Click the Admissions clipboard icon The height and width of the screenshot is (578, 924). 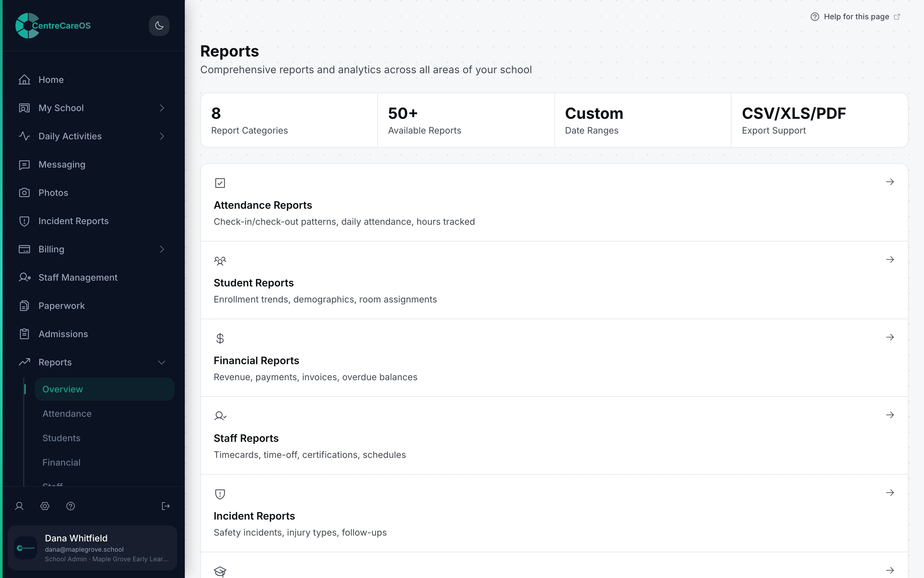click(x=24, y=334)
